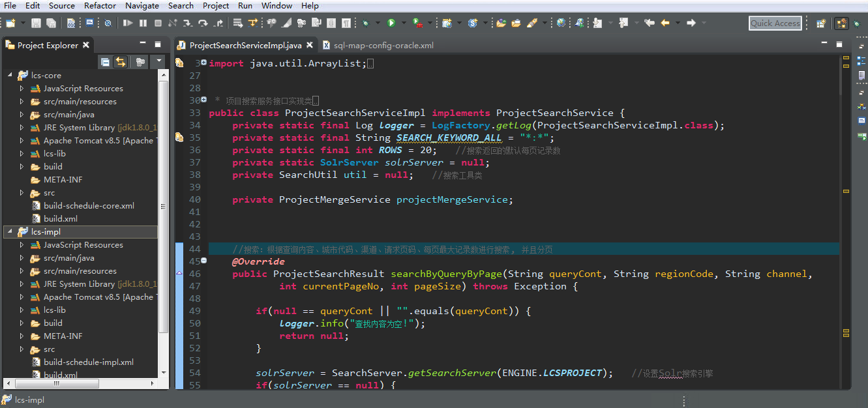Click the Run Last Tool icon
Image resolution: width=868 pixels, height=408 pixels.
coord(417,23)
